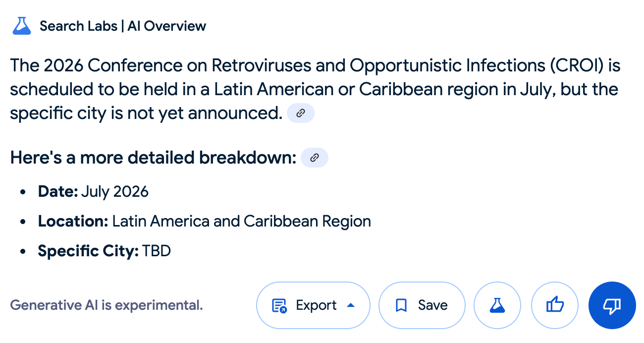Open source link chip after first paragraph

pos(301,114)
